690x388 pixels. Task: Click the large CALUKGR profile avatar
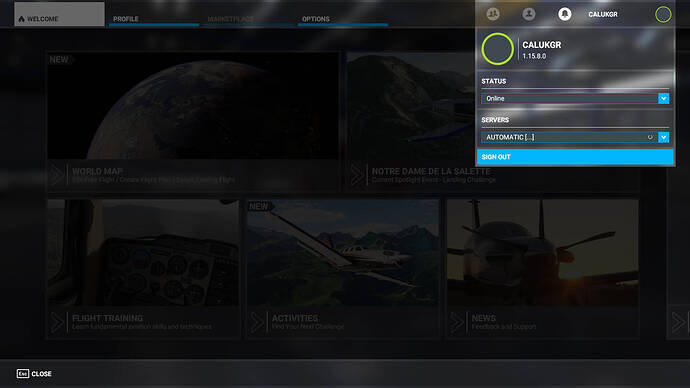[x=497, y=49]
